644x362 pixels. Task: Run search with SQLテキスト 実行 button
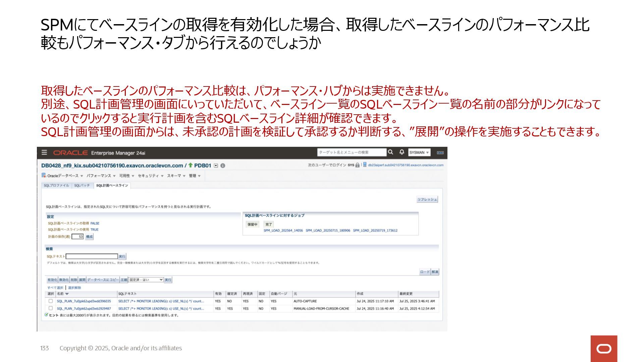pyautogui.click(x=122, y=256)
